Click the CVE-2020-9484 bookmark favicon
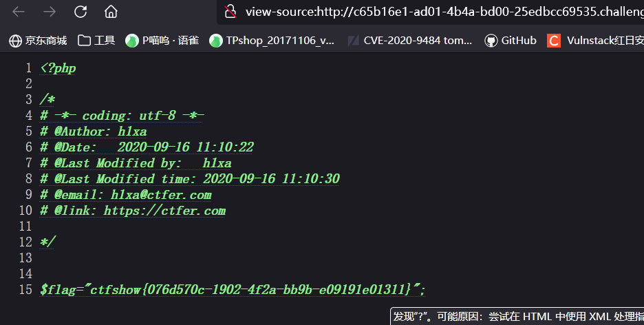 click(353, 41)
